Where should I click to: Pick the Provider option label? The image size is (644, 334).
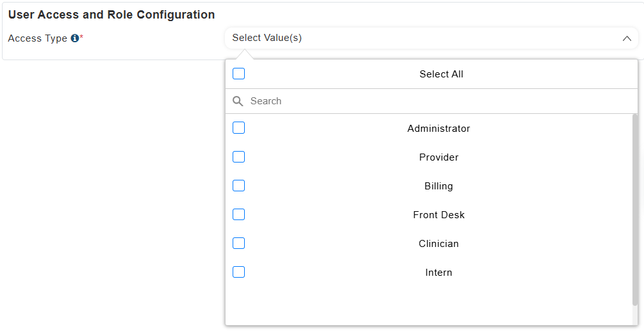tap(439, 157)
